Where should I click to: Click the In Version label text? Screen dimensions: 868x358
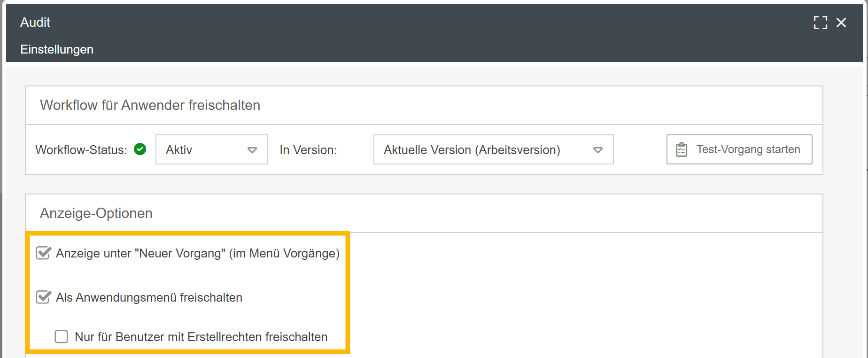308,150
